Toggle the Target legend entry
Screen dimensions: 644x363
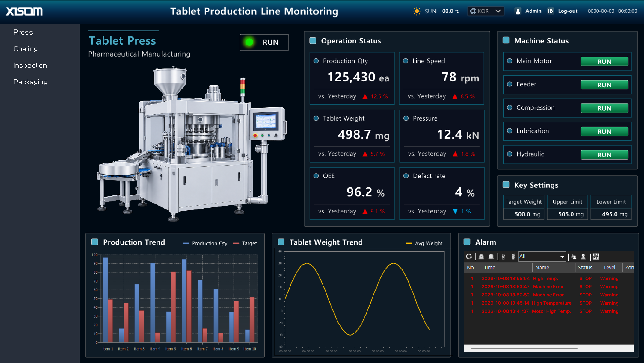245,243
